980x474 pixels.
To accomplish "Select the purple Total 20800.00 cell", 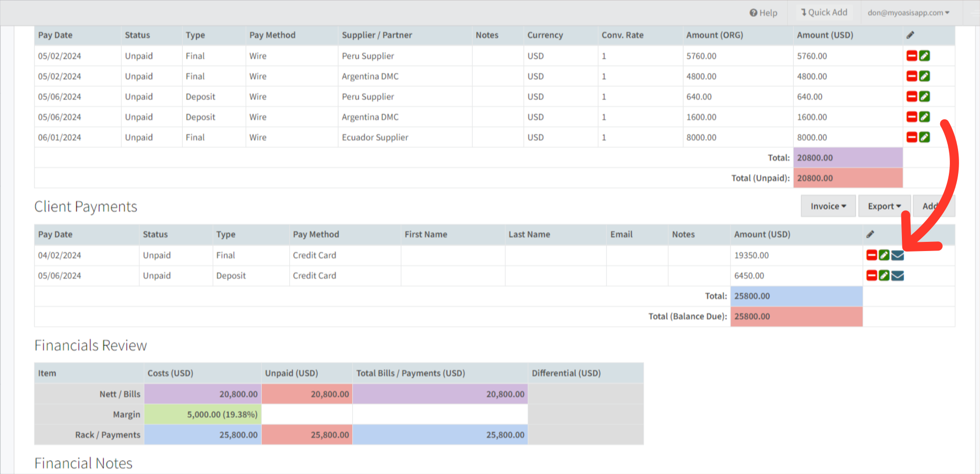I will coord(848,158).
